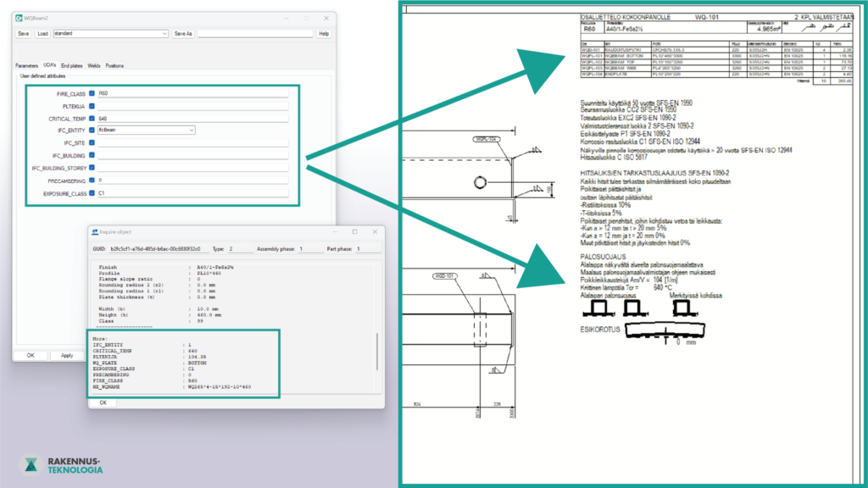Expand the 'standard' settings dropdown
This screenshot has height=488, width=868.
click(164, 34)
